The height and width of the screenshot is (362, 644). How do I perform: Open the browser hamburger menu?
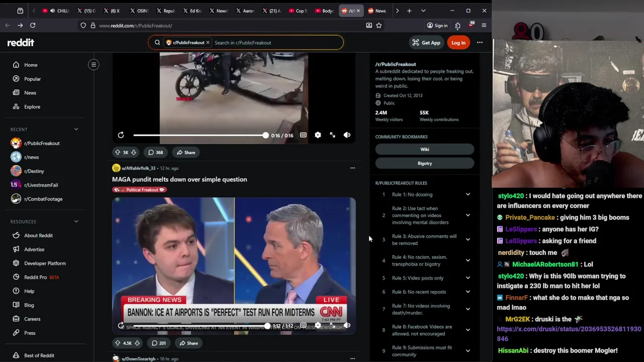[484, 25]
